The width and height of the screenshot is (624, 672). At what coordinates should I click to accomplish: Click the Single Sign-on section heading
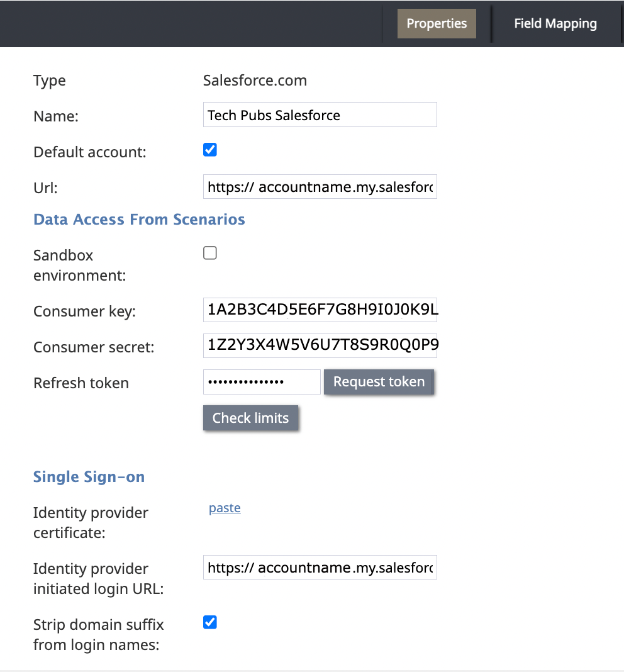[x=89, y=476]
